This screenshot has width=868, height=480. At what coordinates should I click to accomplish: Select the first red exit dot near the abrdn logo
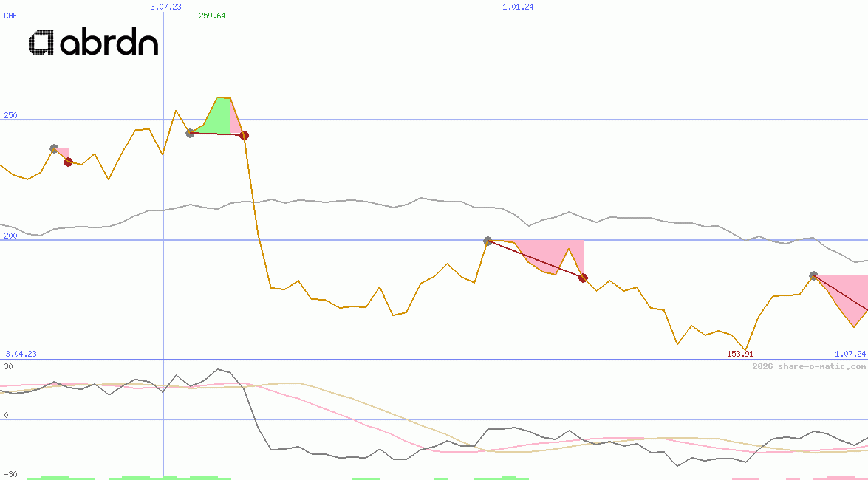coord(68,162)
